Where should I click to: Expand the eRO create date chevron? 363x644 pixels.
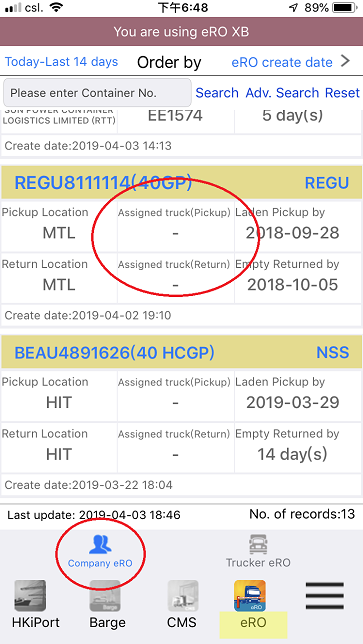pos(346,61)
